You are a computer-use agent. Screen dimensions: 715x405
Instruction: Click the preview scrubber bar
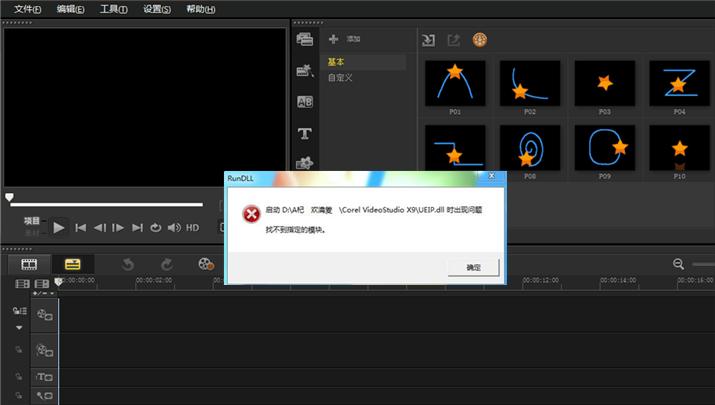click(x=110, y=204)
